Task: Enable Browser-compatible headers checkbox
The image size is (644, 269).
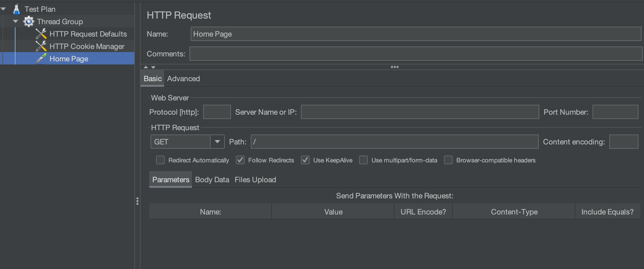Action: click(x=448, y=160)
